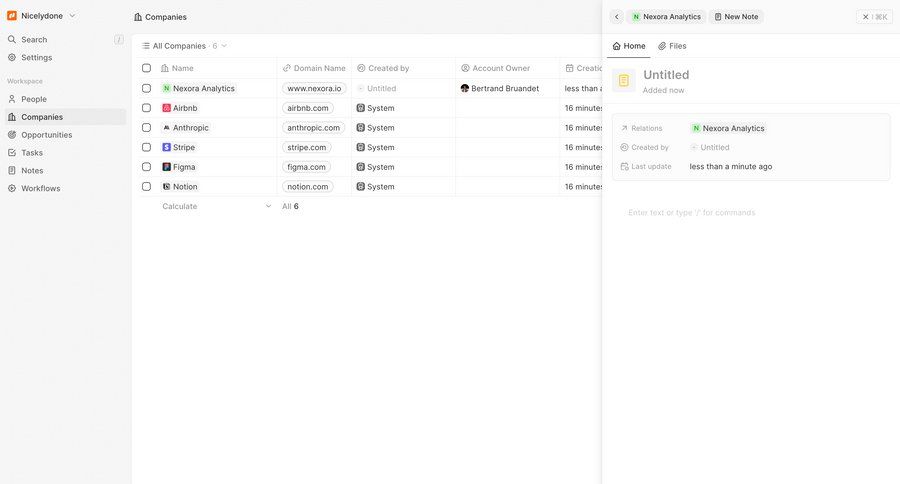Open the Calculate dropdown in table footer
This screenshot has width=900, height=484.
coord(216,206)
